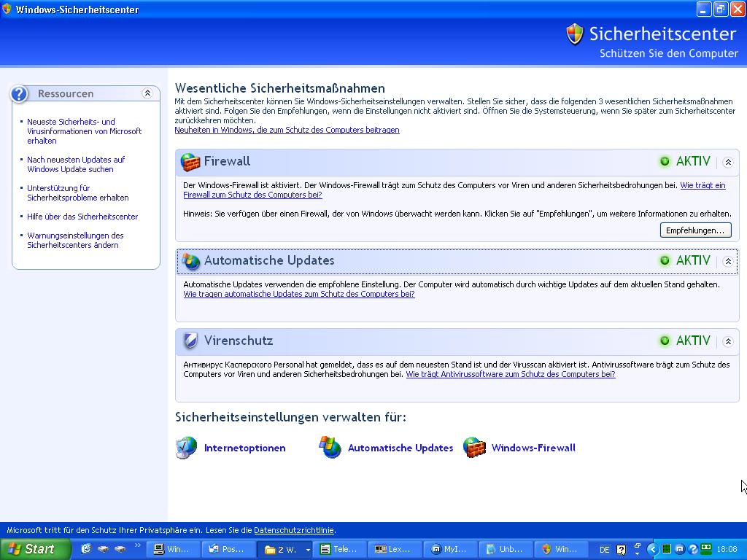Click the green AKTIV status light for Virenschutz

point(665,341)
